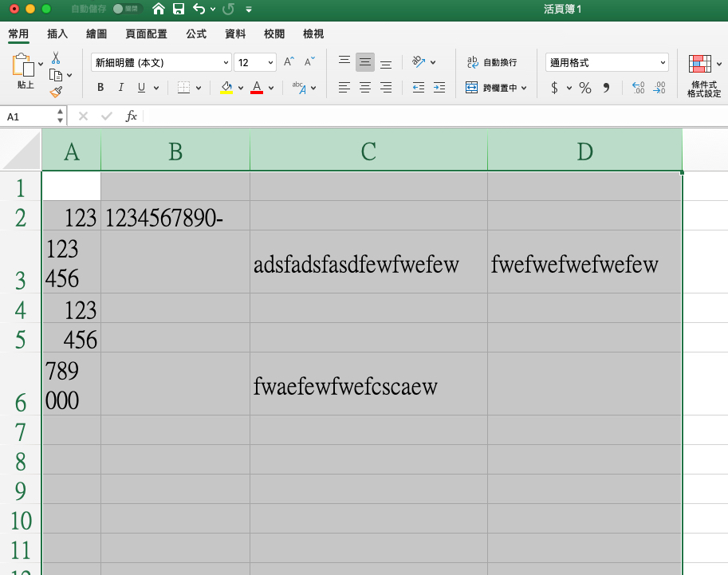Image resolution: width=728 pixels, height=575 pixels.
Task: Click the currency dollar format icon
Action: (554, 87)
